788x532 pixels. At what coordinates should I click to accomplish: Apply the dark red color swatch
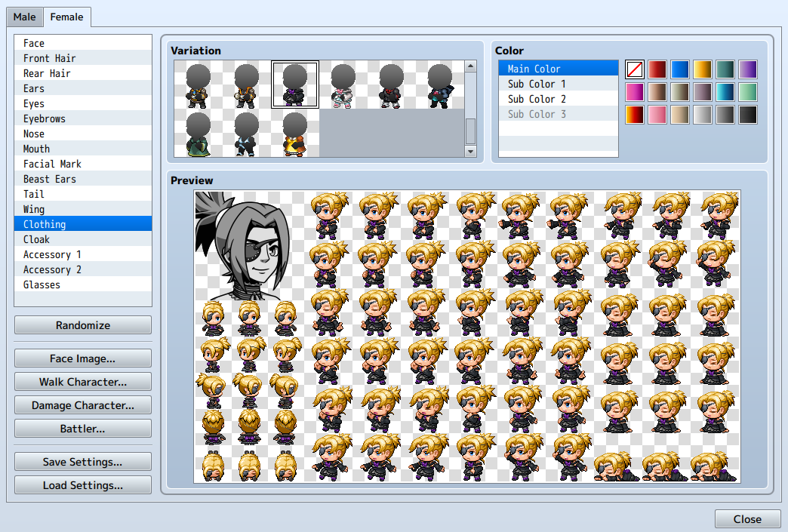tap(657, 69)
